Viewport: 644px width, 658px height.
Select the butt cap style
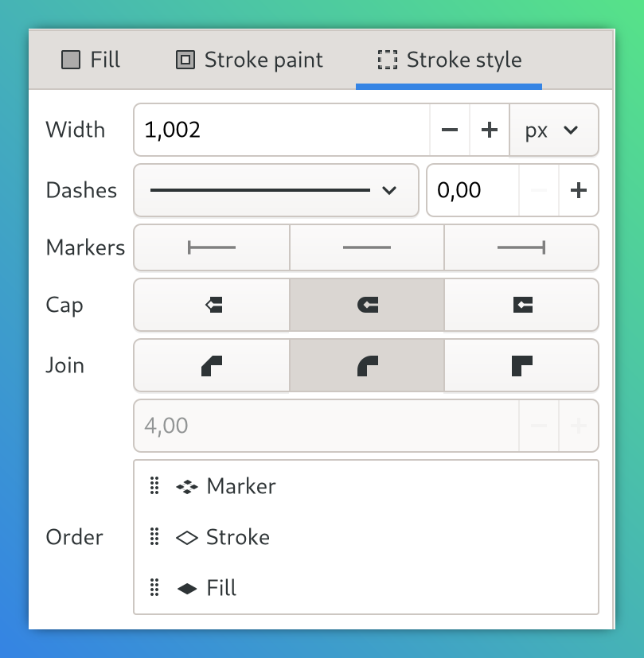211,305
